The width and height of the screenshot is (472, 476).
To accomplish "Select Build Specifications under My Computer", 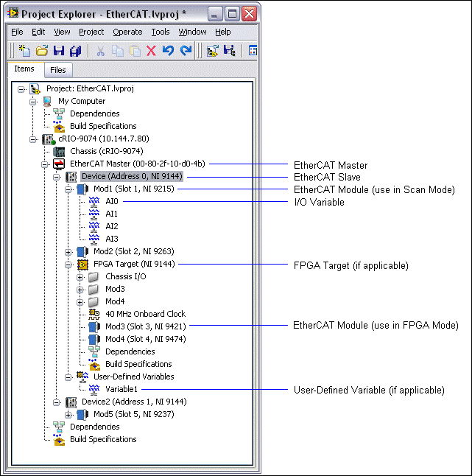I will click(103, 126).
